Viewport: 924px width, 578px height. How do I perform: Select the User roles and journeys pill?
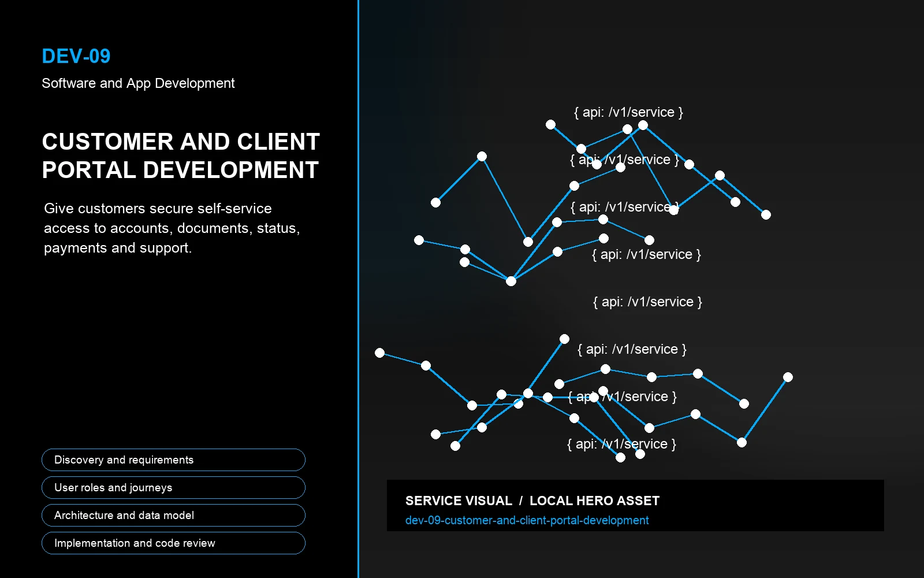coord(173,487)
